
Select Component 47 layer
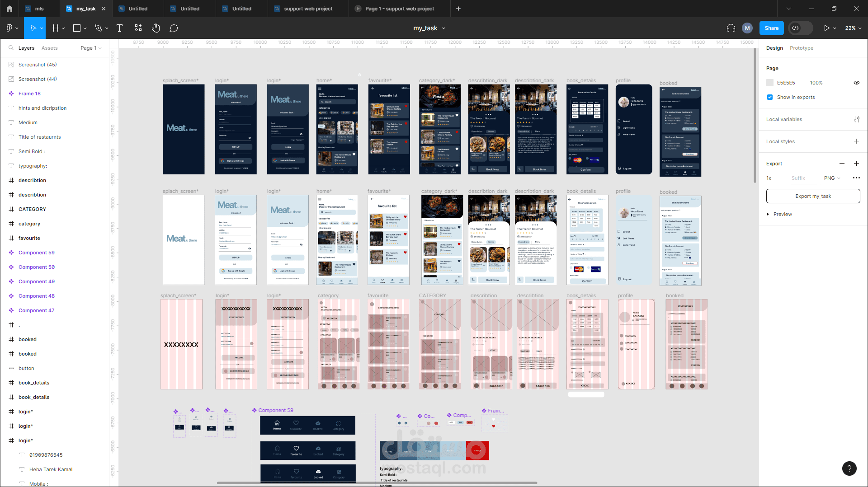pos(54,310)
